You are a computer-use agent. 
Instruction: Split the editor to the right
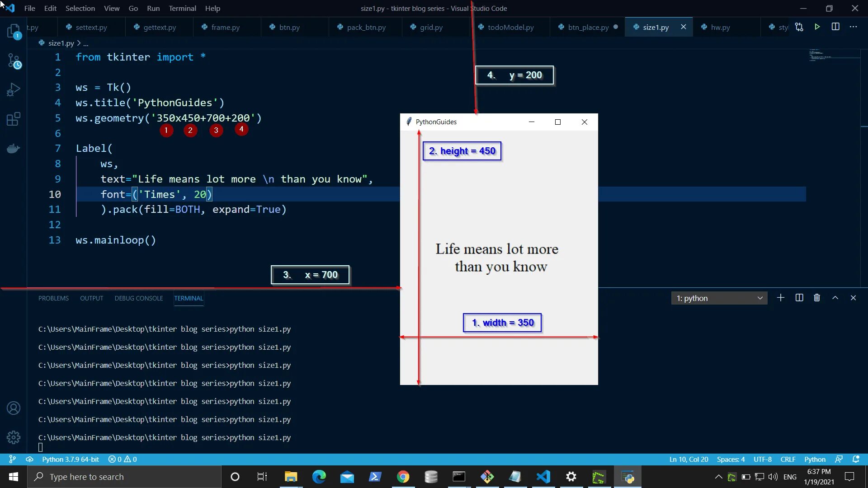point(835,27)
